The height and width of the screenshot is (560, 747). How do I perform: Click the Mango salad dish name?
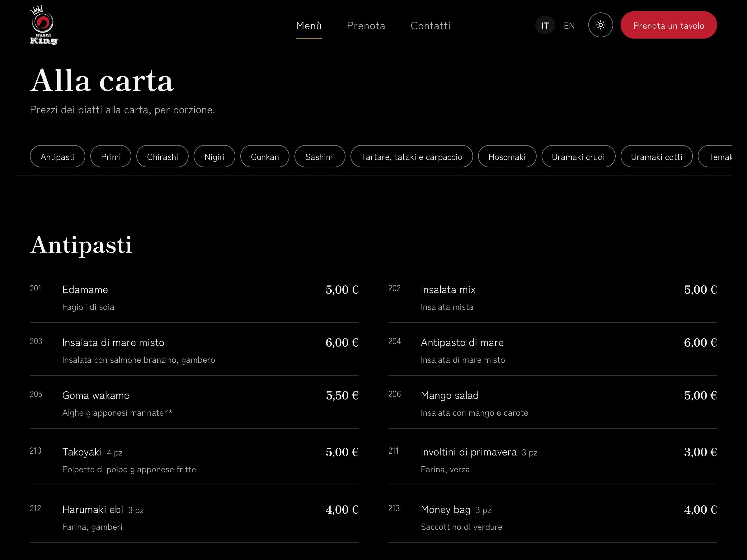click(x=449, y=395)
